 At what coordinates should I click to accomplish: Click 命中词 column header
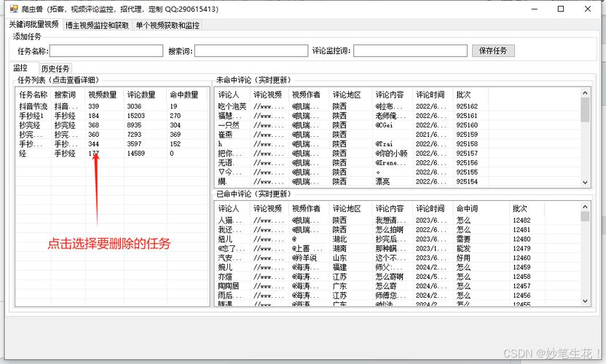[481, 209]
